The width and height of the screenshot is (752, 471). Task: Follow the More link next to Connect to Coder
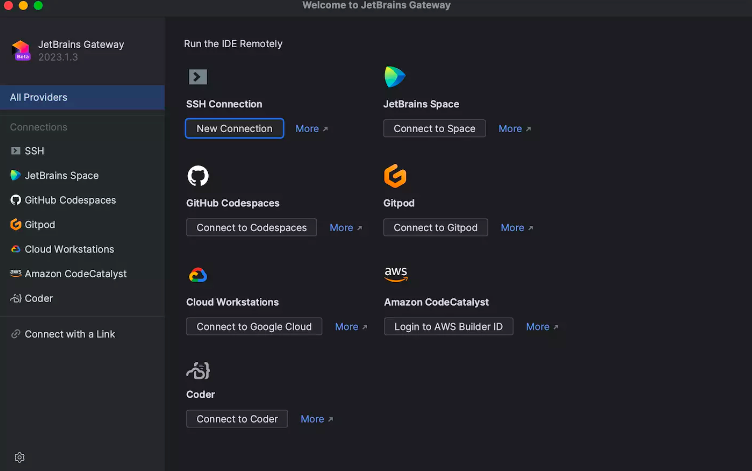coord(316,419)
